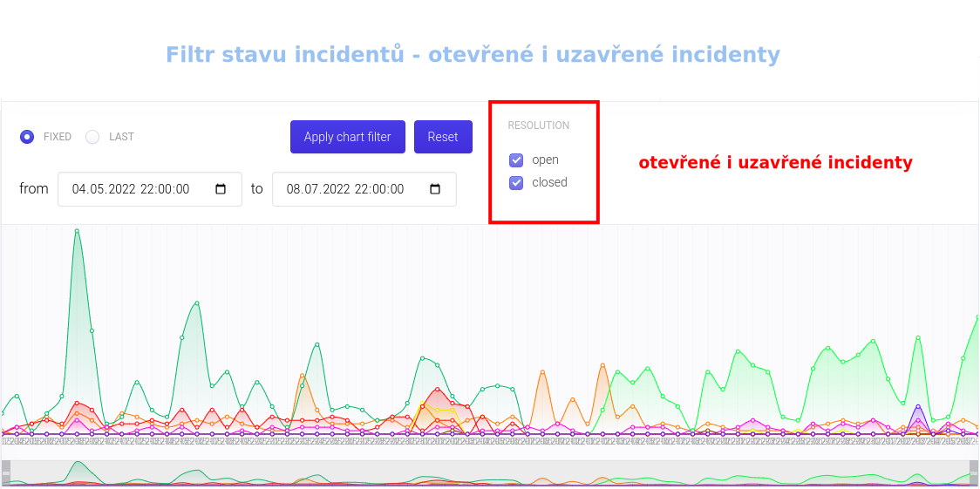
Task: Click the highest green peak data point
Action: coord(77,231)
